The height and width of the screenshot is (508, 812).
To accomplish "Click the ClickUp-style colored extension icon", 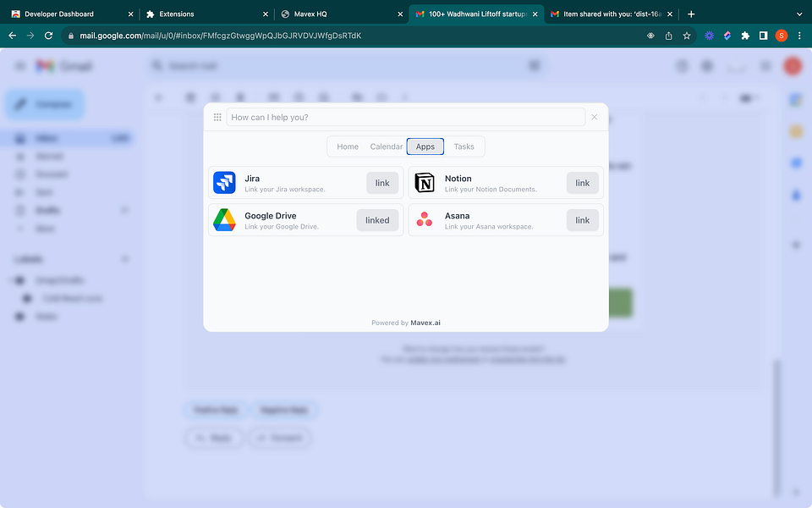I will point(727,36).
